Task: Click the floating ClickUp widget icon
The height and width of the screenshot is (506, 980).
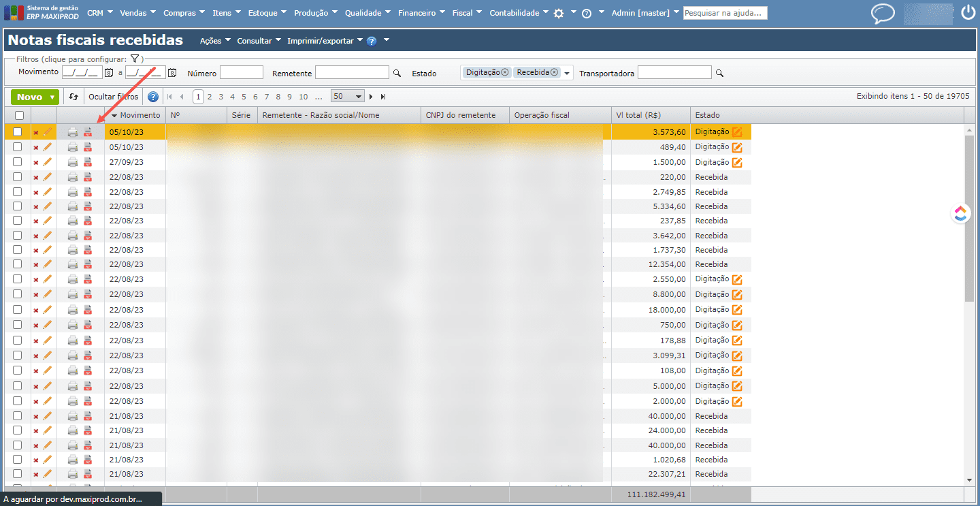Action: (x=960, y=214)
